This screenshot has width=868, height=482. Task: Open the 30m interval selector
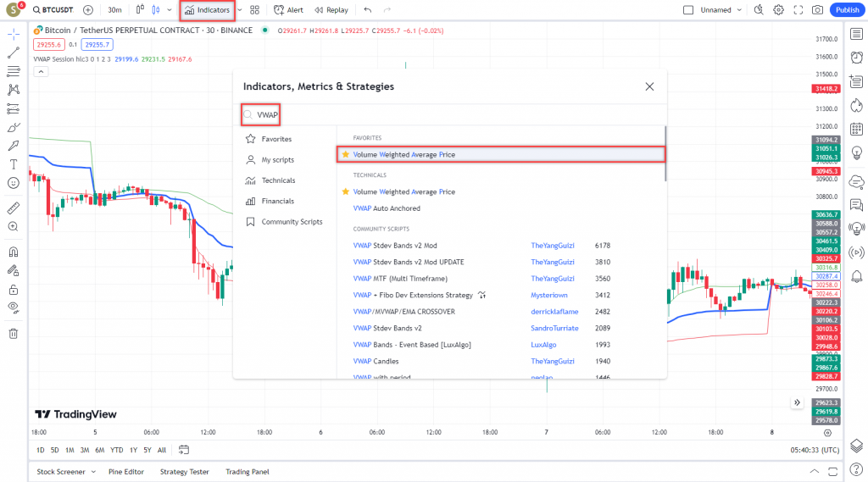click(x=114, y=10)
